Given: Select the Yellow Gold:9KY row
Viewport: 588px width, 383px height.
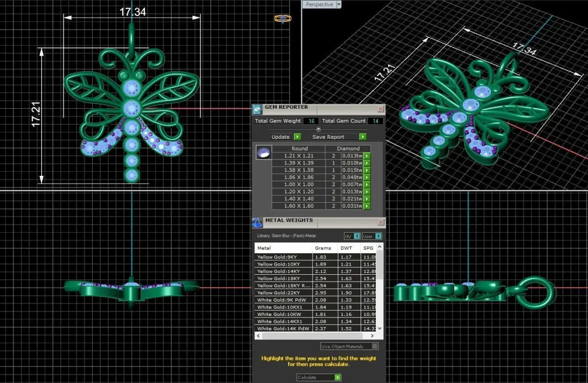Looking at the screenshot, I should (x=316, y=257).
